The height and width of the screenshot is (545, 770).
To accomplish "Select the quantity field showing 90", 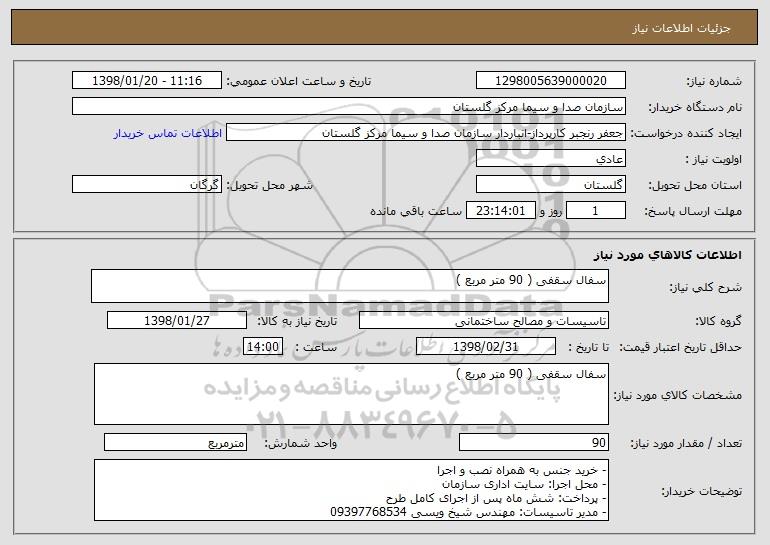I will (x=534, y=442).
